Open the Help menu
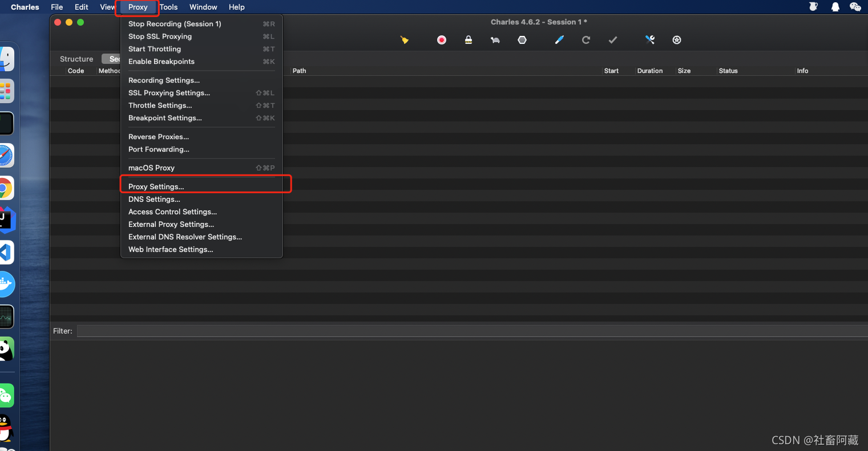 coord(237,7)
